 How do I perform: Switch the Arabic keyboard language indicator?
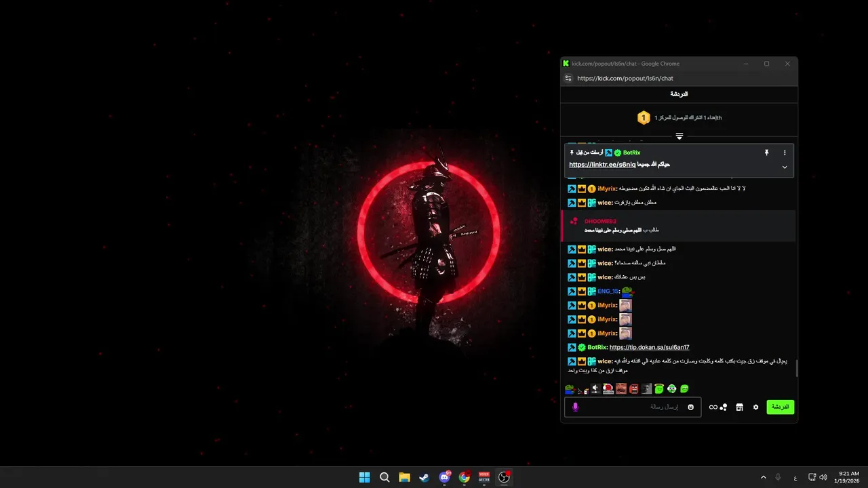[795, 477]
